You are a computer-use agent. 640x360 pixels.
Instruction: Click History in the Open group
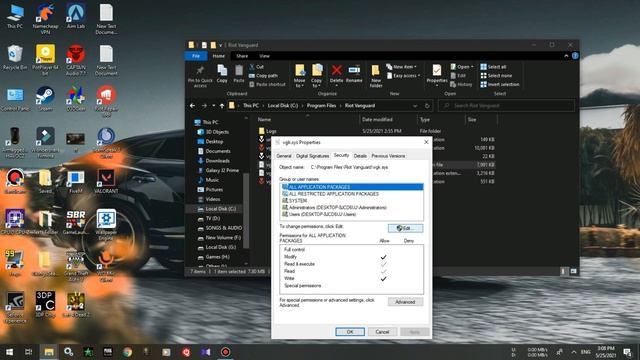pos(461,84)
